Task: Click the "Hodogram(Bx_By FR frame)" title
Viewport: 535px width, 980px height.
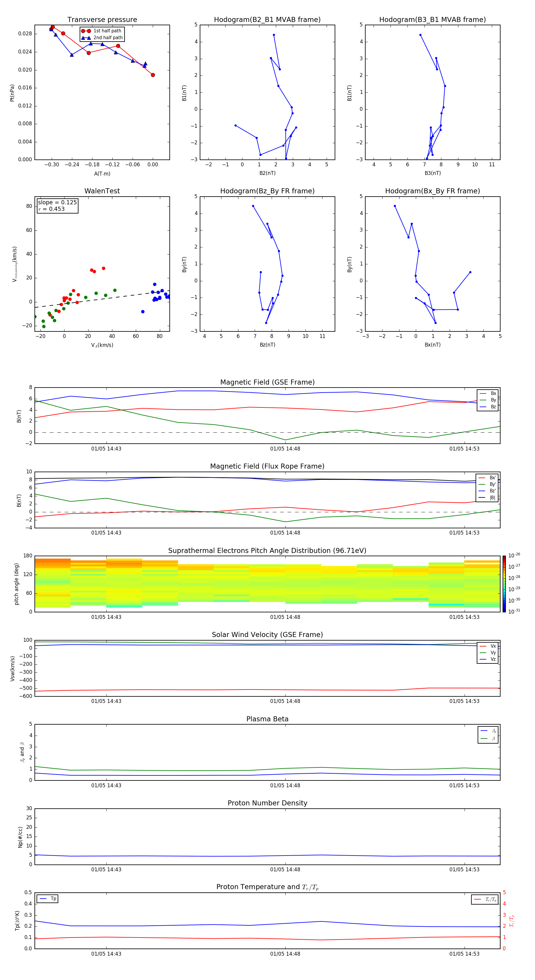Action: click(432, 191)
